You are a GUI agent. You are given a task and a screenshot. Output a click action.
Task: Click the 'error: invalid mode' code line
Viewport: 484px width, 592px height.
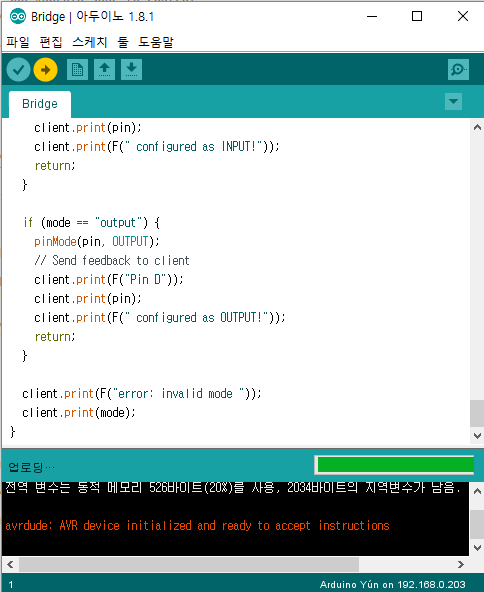coord(142,394)
